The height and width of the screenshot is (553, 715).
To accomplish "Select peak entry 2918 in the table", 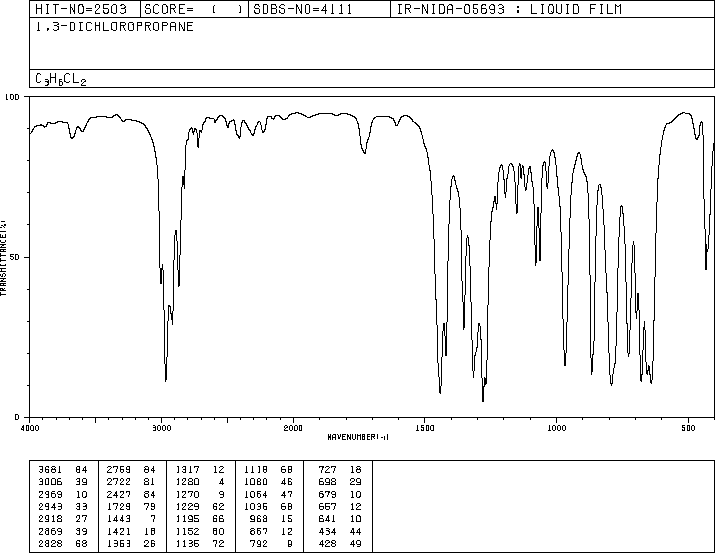I will coord(63,519).
